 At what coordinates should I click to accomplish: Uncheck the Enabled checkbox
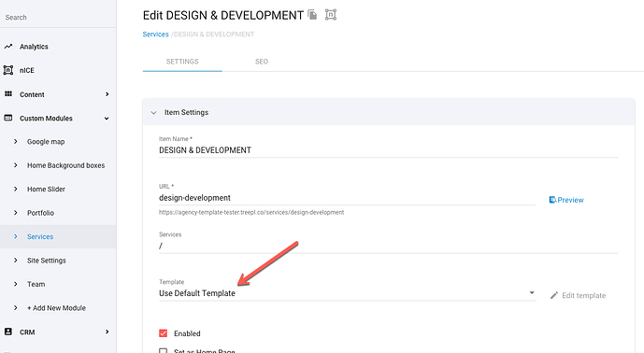pyautogui.click(x=163, y=332)
